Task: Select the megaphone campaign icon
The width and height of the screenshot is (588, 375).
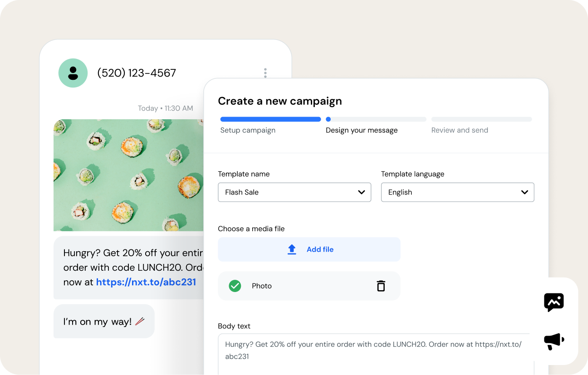Action: click(x=554, y=341)
